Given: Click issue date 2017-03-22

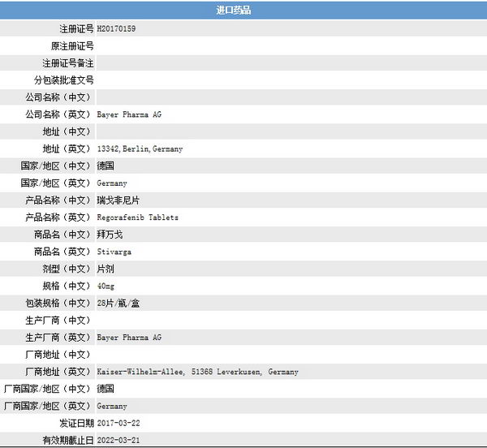Looking at the screenshot, I should [119, 423].
